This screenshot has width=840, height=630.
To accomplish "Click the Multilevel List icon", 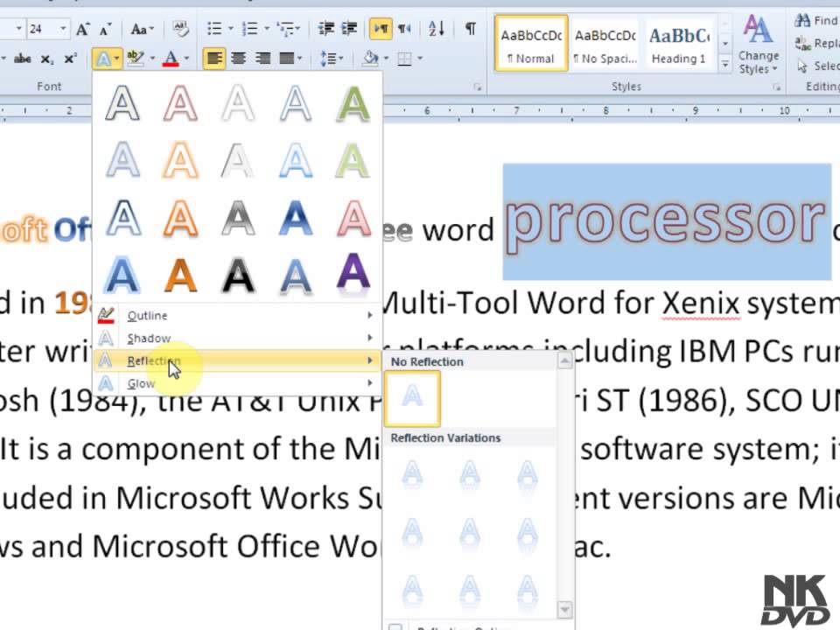I will coord(288,28).
